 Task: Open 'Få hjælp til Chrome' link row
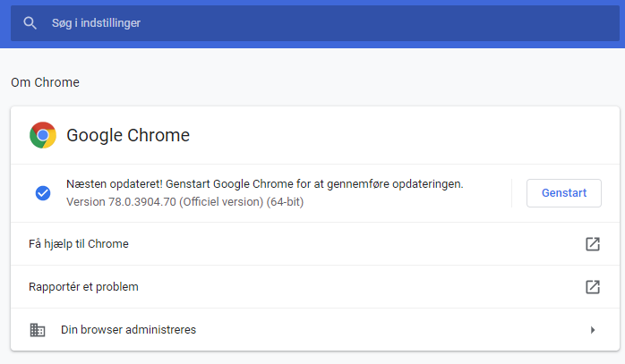(315, 244)
